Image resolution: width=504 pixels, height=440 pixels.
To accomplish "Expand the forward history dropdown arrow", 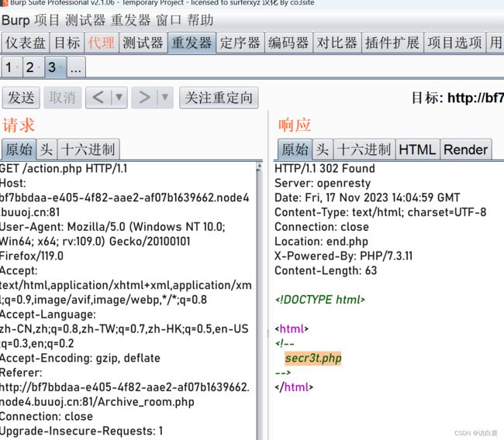I will tap(165, 98).
